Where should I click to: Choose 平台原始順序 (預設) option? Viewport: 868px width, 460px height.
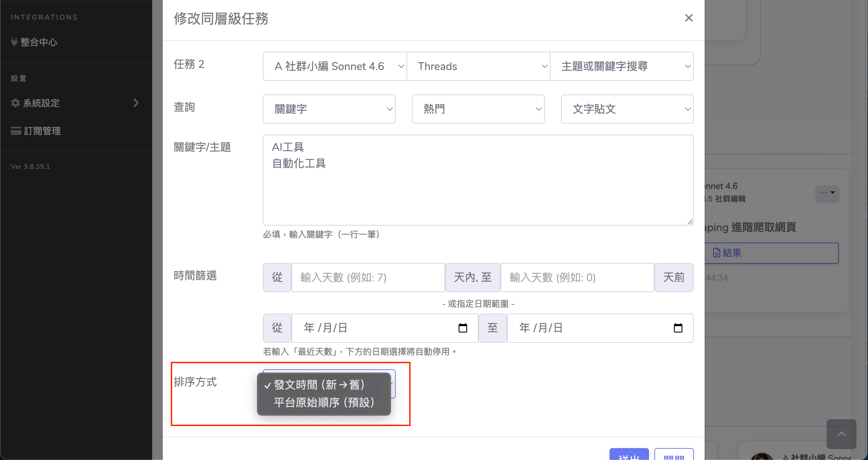point(324,403)
